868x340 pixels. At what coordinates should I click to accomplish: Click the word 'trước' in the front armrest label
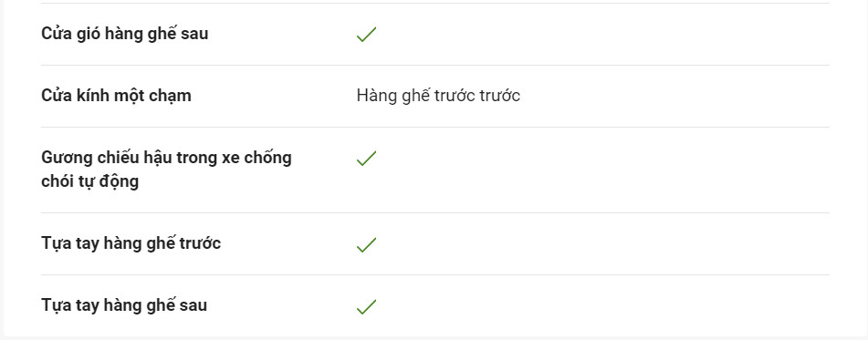[x=201, y=243]
